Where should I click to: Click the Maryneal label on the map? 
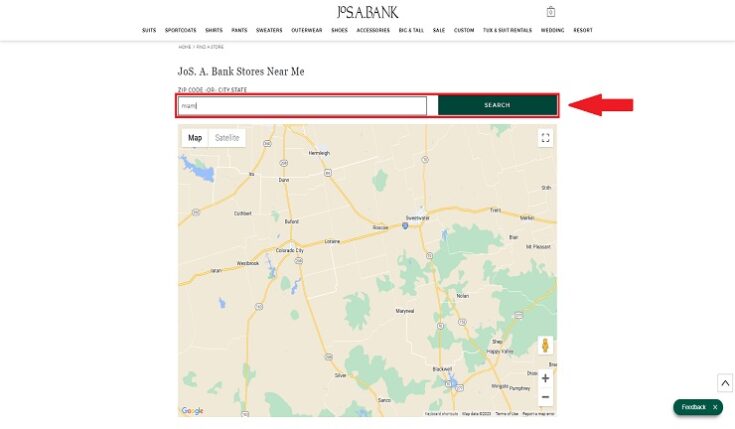405,311
